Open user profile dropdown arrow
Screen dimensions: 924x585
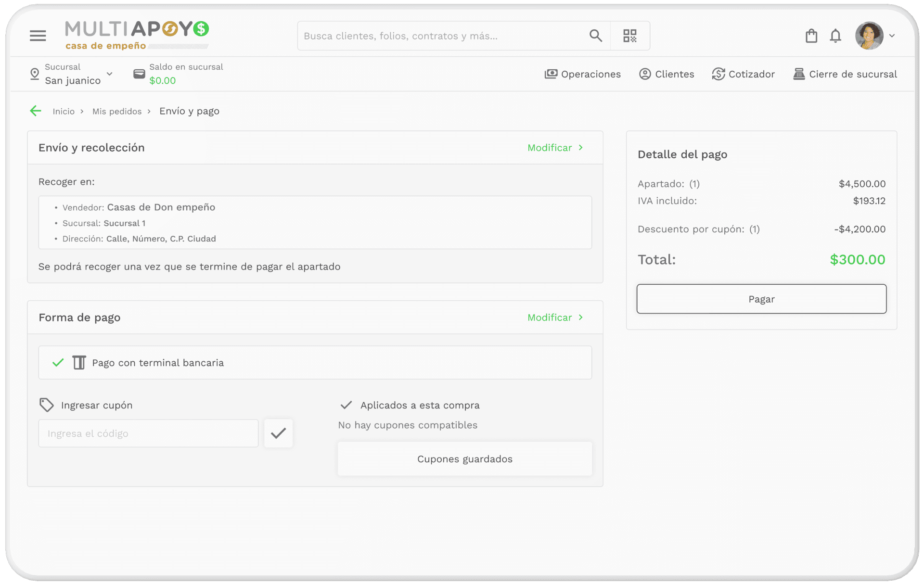tap(892, 36)
